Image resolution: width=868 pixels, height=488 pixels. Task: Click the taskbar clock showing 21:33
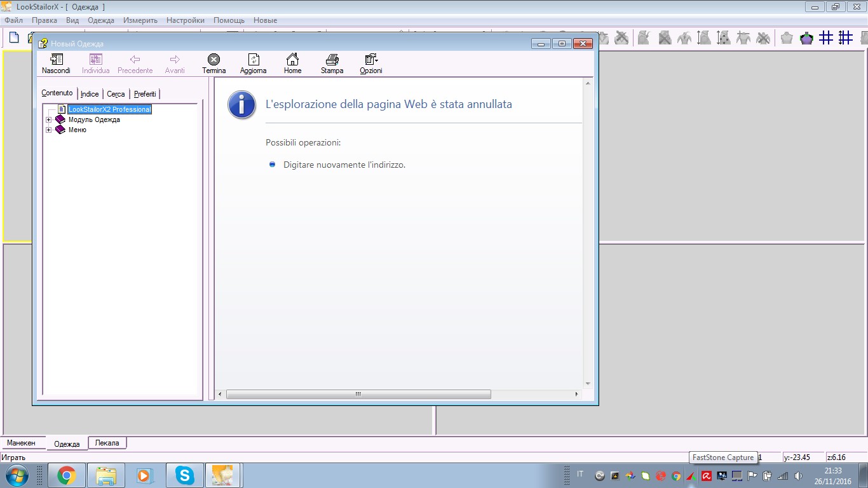tap(833, 475)
